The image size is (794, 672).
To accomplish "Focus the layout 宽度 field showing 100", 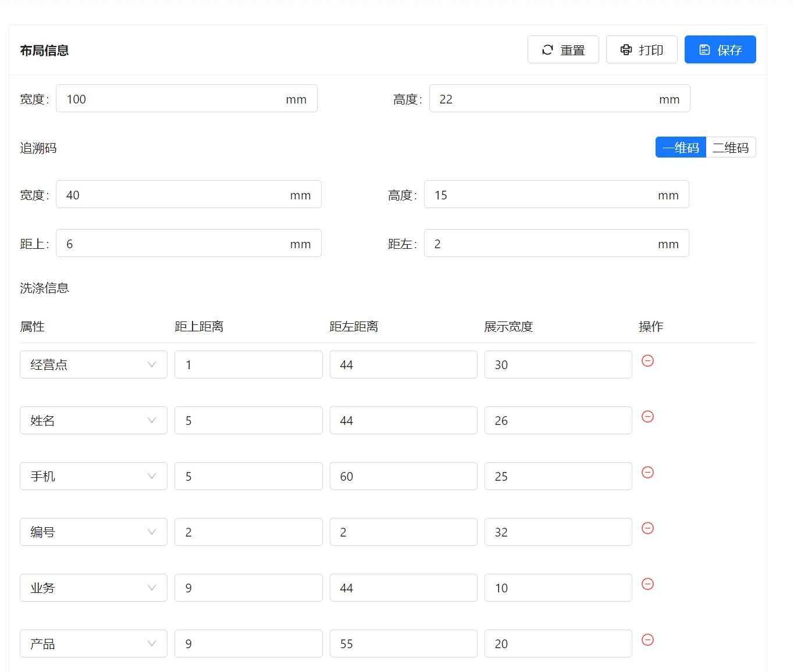I will 186,98.
